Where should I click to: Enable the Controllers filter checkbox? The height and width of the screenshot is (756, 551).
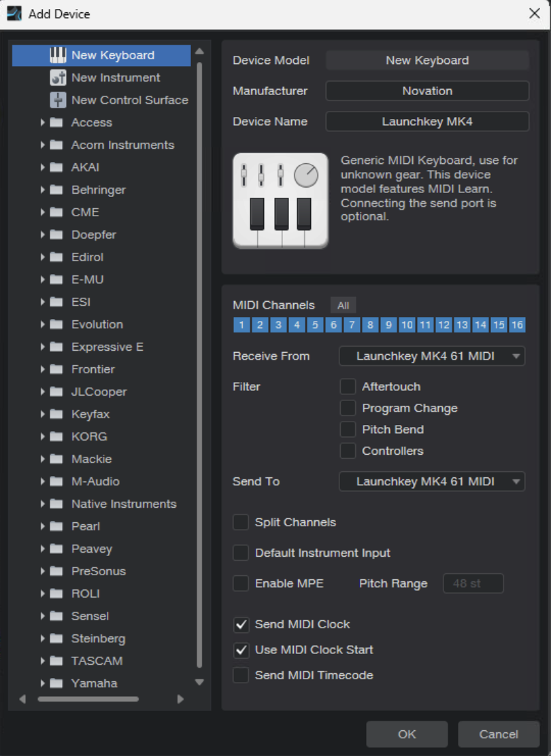coord(348,451)
